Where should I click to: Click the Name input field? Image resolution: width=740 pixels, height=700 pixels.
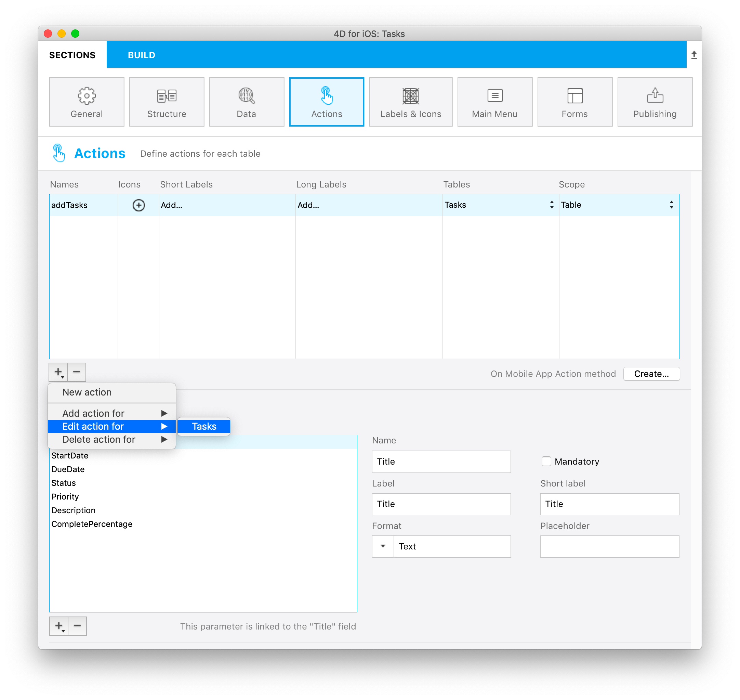(441, 462)
